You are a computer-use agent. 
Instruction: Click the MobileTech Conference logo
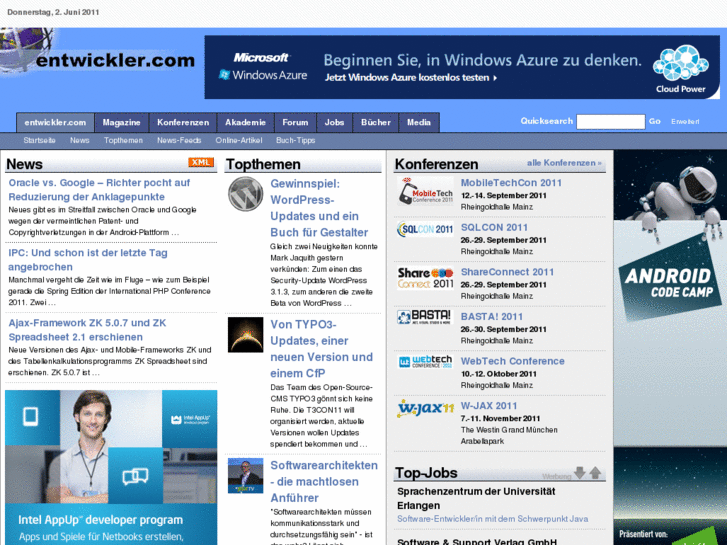pyautogui.click(x=425, y=191)
